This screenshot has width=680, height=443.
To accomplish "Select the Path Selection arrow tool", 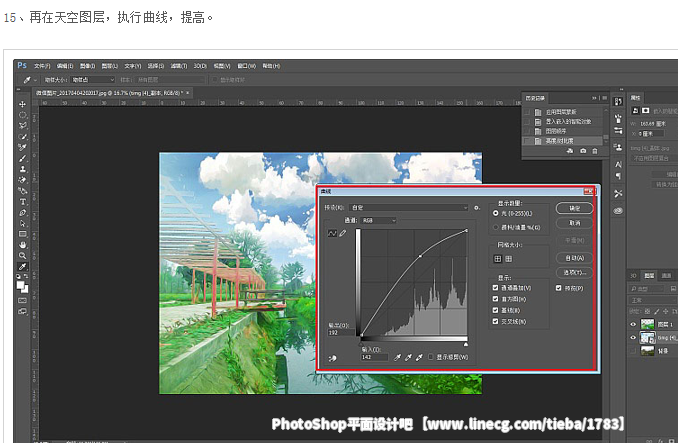I will point(23,223).
